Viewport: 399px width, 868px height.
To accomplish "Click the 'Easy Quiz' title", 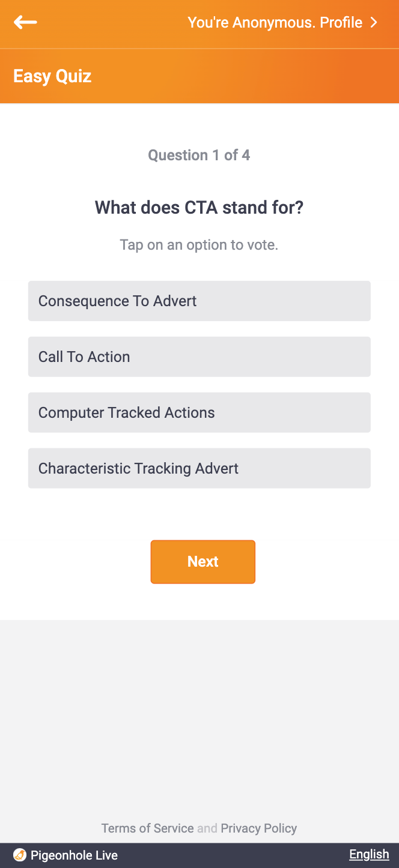I will tap(52, 76).
